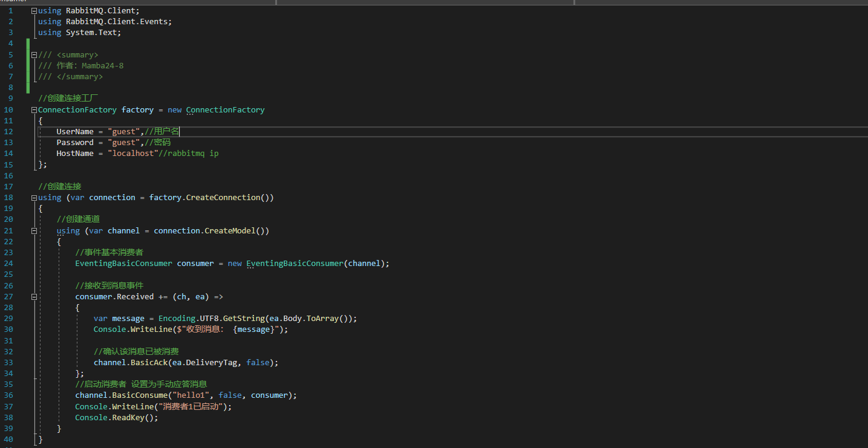868x448 pixels.
Task: Click the "消费者1已启动" string
Action: (x=191, y=406)
